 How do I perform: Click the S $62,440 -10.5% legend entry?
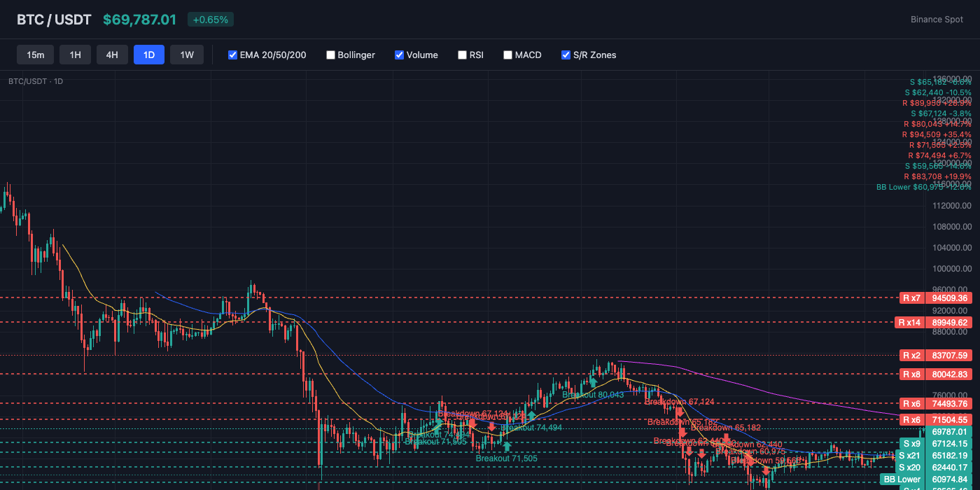point(937,92)
